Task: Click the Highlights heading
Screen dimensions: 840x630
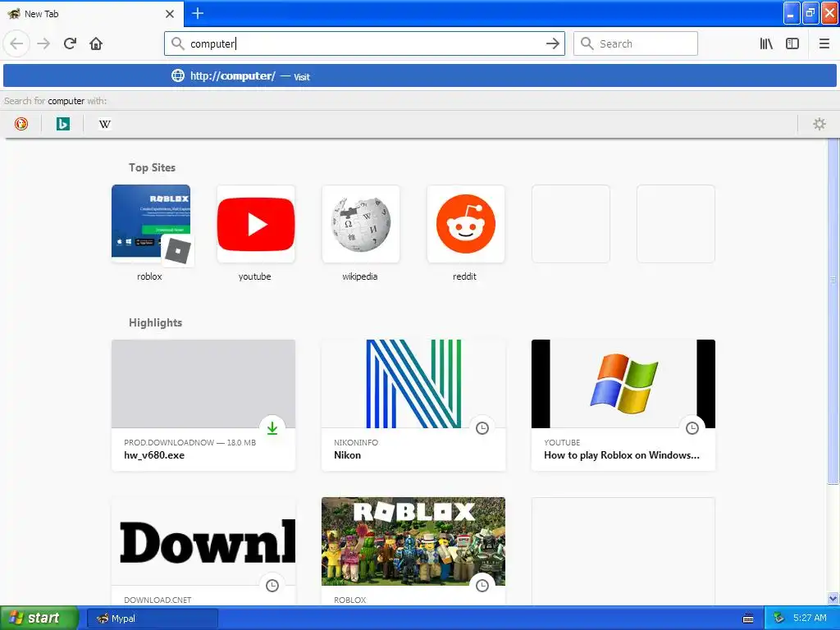Action: (x=155, y=322)
